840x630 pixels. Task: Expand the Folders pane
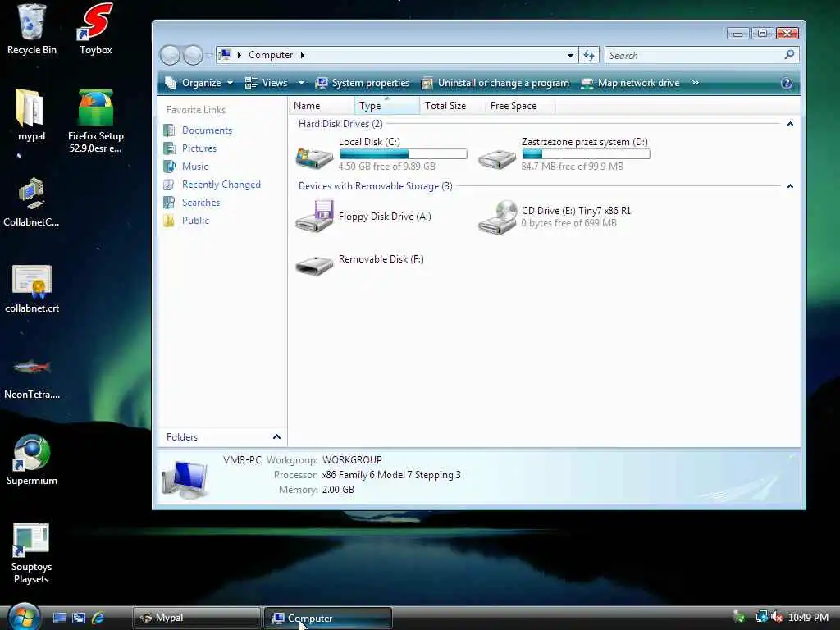click(x=276, y=436)
